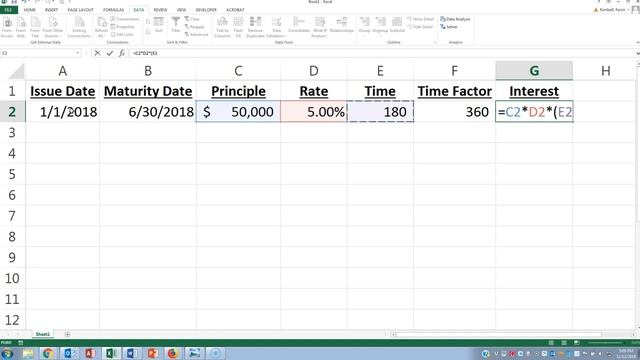
Task: Open PowerPoint from the taskbar
Action: click(x=152, y=353)
